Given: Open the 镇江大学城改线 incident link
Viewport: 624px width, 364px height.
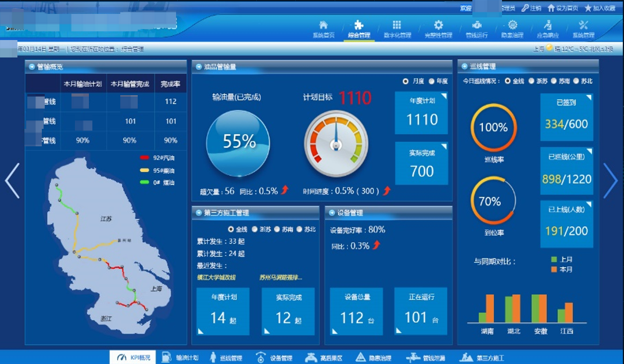Looking at the screenshot, I should pyautogui.click(x=216, y=277).
